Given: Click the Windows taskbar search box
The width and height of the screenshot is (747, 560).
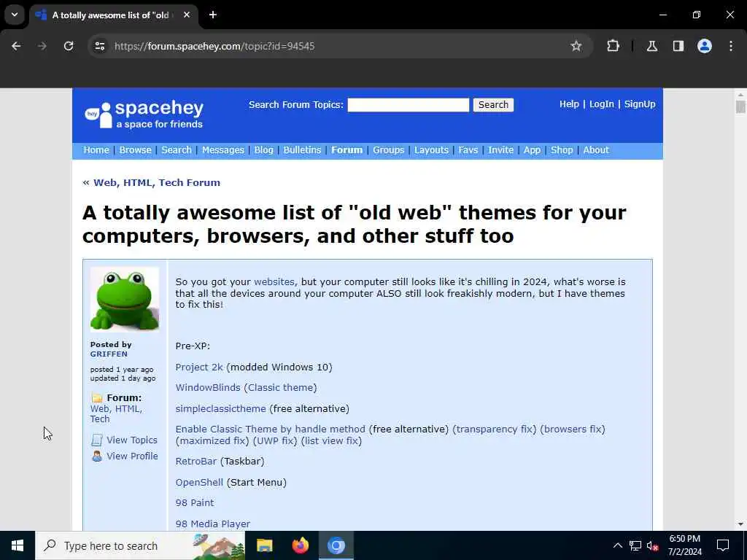Looking at the screenshot, I should (x=140, y=545).
